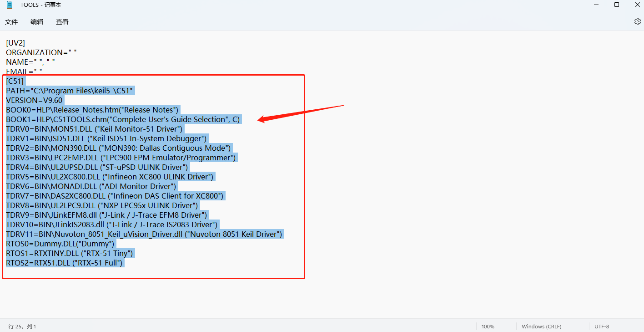Close the TOOLS Notepad window
The height and width of the screenshot is (332, 644).
click(637, 5)
